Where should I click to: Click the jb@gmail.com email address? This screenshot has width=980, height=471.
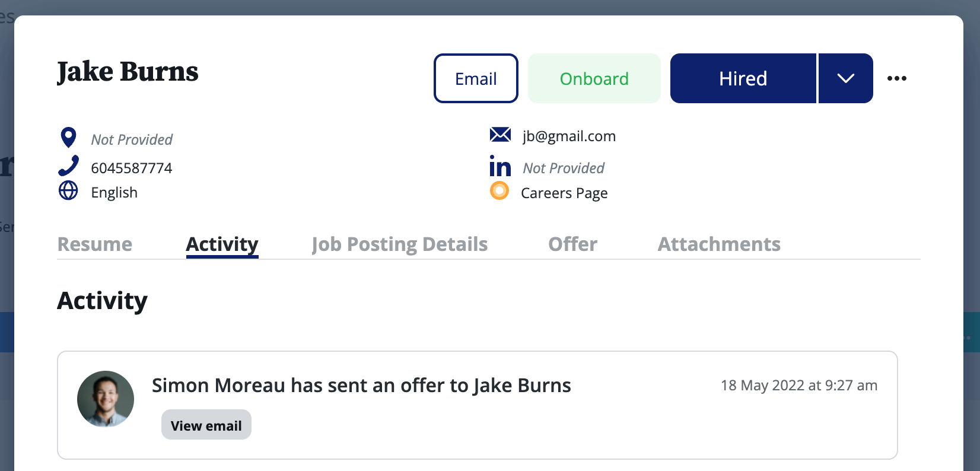coord(569,136)
